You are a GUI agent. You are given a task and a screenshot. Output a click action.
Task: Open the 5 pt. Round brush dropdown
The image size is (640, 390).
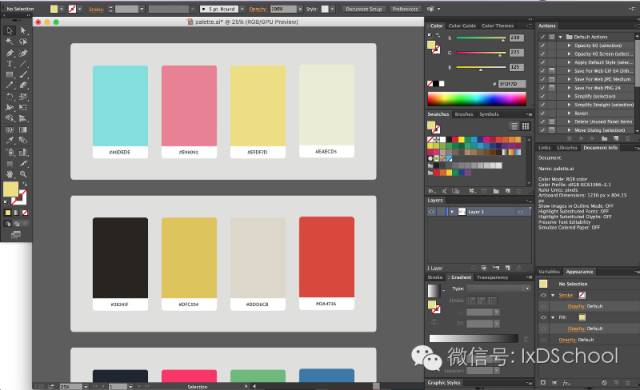pos(221,9)
